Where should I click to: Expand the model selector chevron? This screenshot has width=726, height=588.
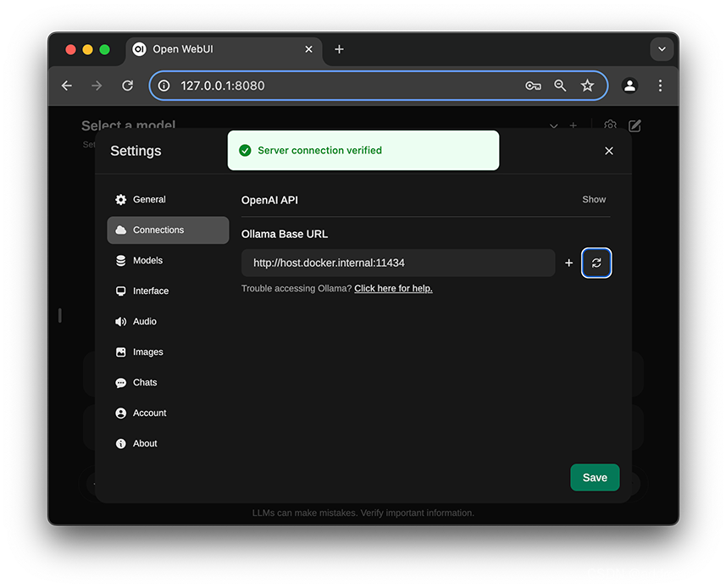point(553,126)
